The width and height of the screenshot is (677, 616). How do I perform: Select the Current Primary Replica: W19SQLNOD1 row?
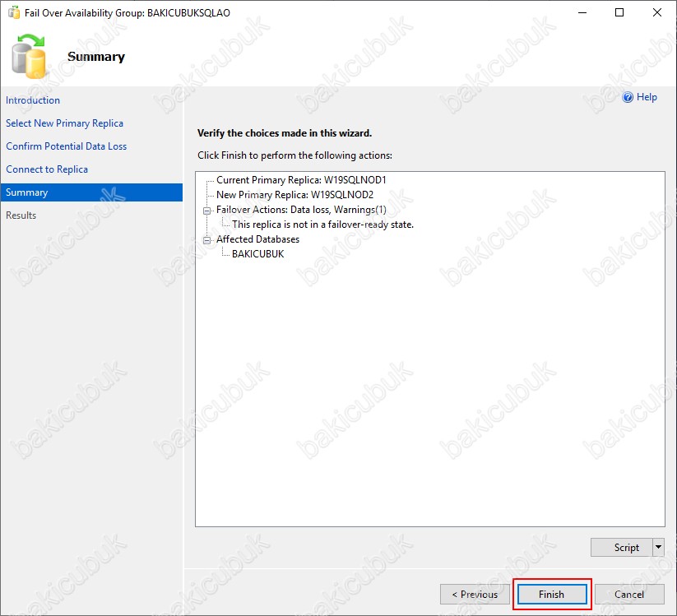[301, 180]
